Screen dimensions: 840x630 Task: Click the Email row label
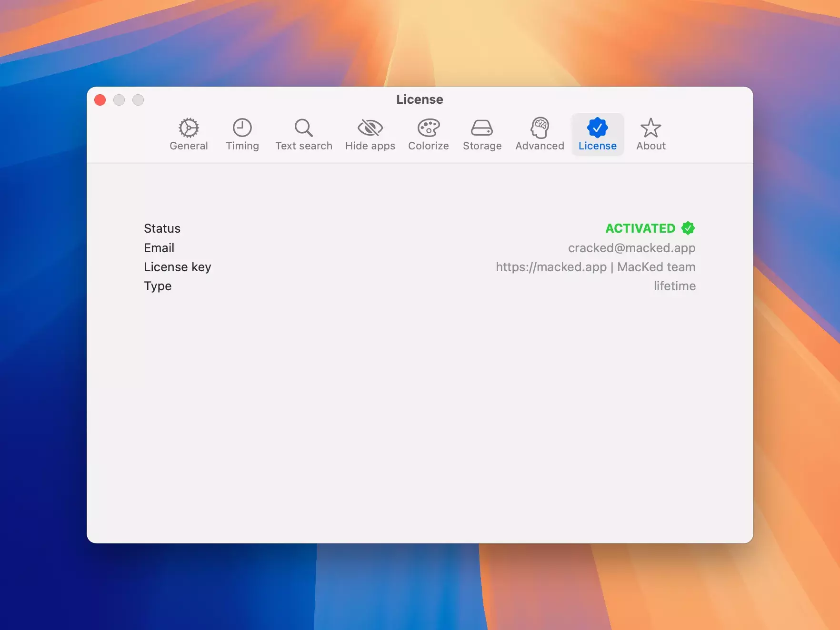pos(159,248)
